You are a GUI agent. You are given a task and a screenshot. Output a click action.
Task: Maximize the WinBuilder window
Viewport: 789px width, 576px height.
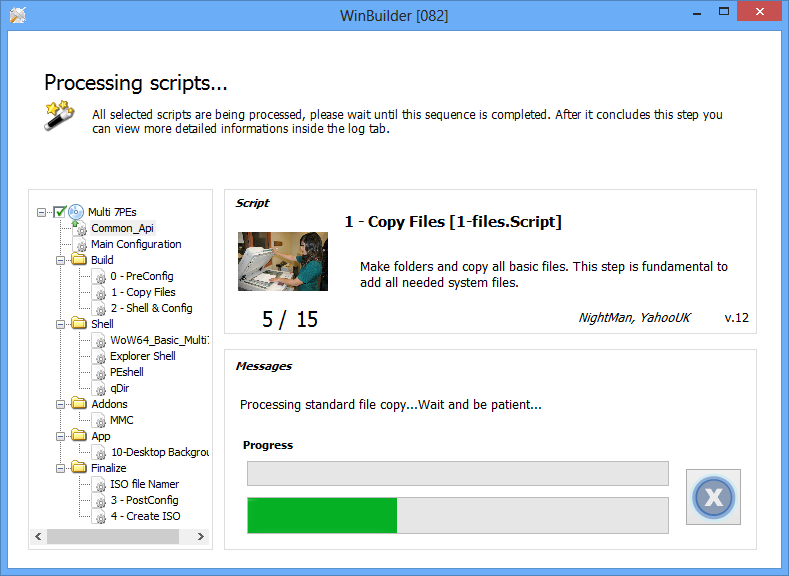pyautogui.click(x=724, y=12)
